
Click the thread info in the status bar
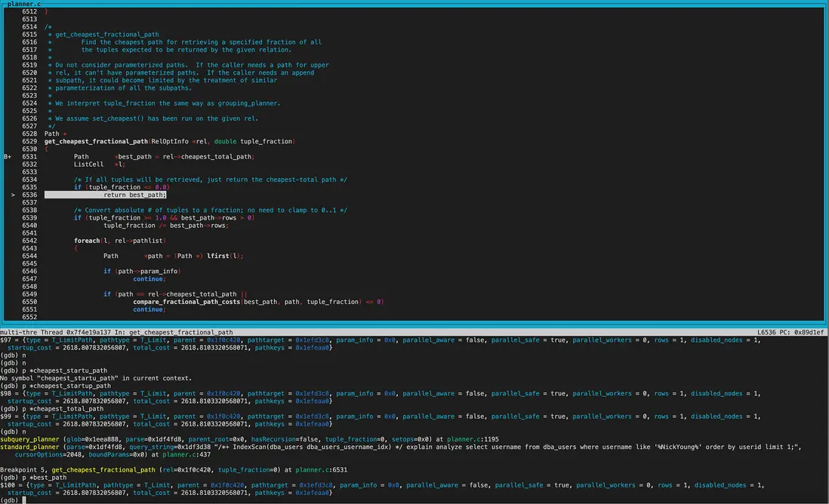point(116,332)
